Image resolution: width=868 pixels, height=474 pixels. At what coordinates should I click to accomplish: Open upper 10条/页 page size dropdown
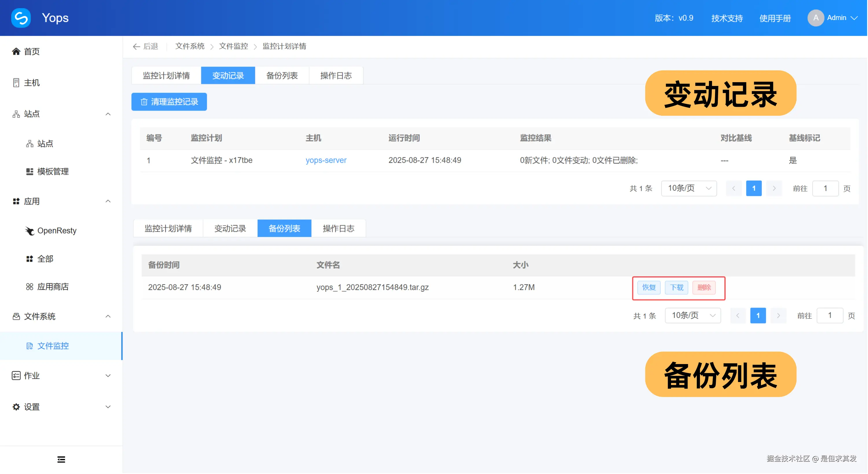pyautogui.click(x=689, y=188)
